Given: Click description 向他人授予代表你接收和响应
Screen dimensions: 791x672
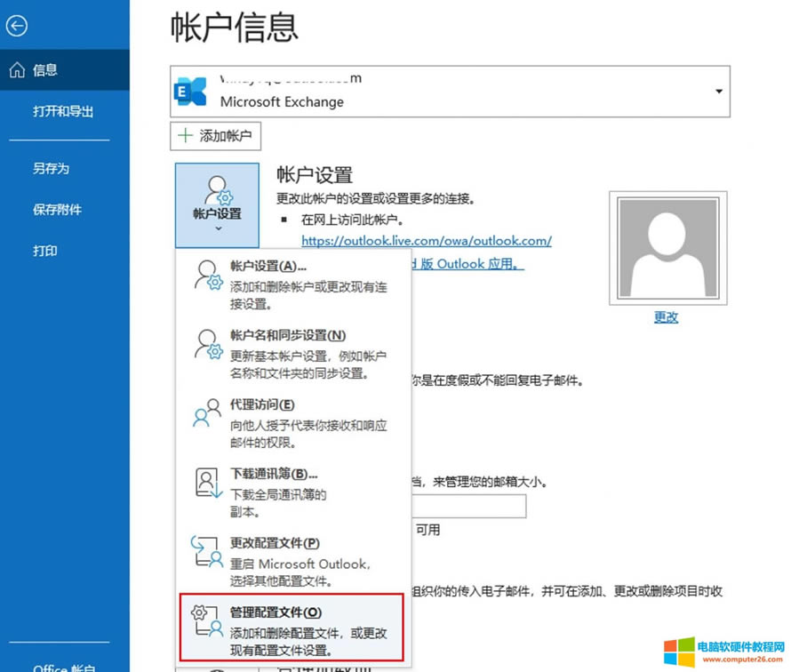Looking at the screenshot, I should [308, 425].
